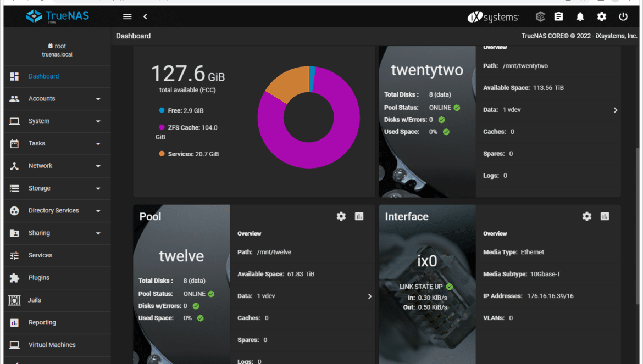
Task: Collapse sidebar with the back chevron
Action: click(x=145, y=17)
